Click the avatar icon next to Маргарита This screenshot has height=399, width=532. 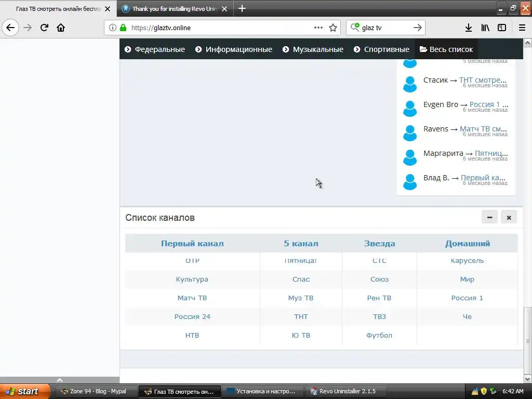coord(410,157)
